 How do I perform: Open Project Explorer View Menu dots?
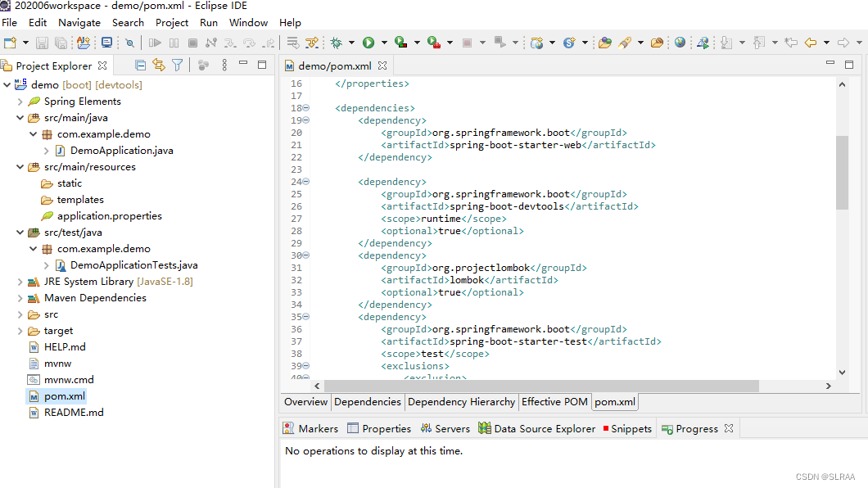click(x=224, y=66)
